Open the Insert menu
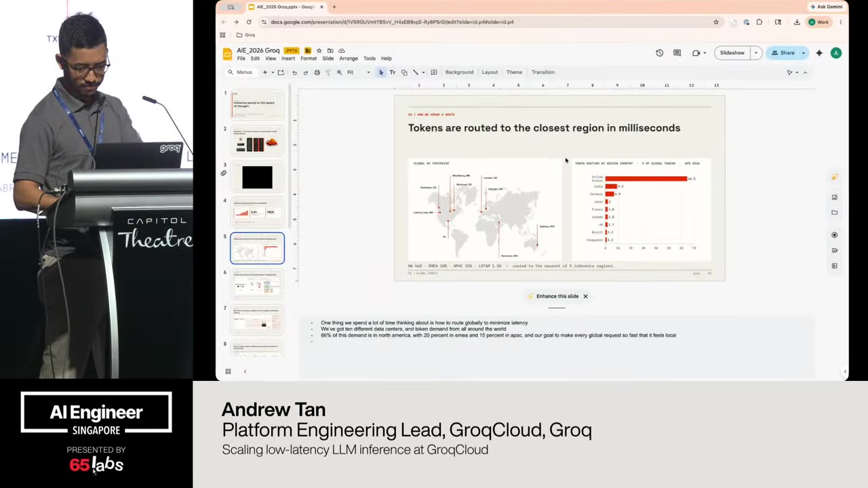The width and height of the screenshot is (868, 488). click(288, 58)
